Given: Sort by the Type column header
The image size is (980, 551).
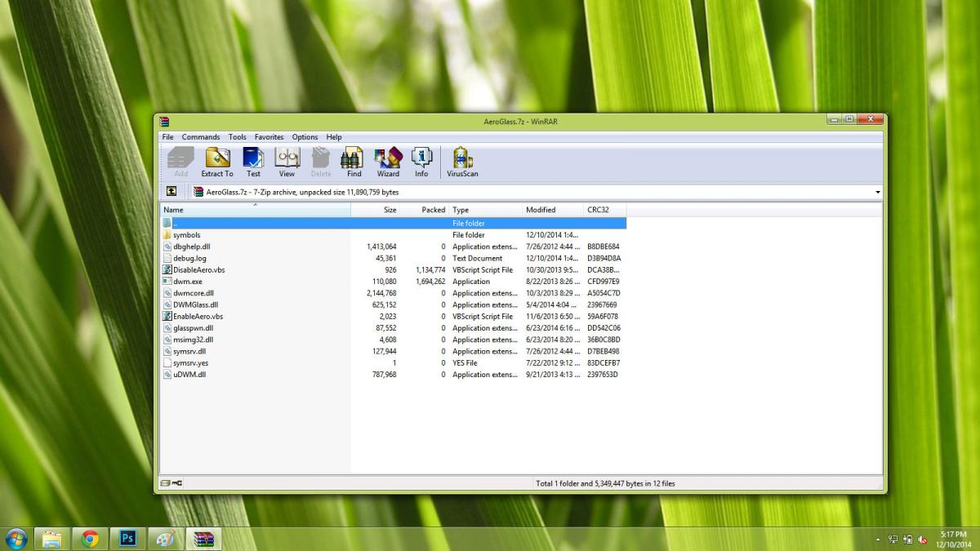Looking at the screenshot, I should tap(485, 210).
